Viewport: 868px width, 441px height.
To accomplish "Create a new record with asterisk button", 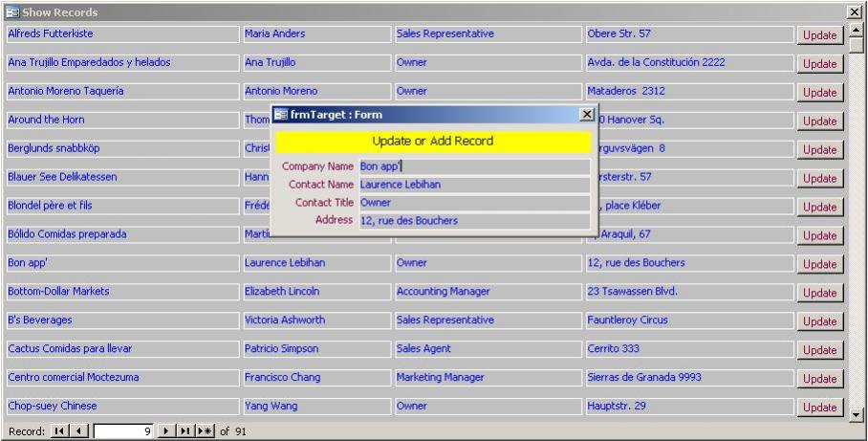I will click(x=205, y=431).
